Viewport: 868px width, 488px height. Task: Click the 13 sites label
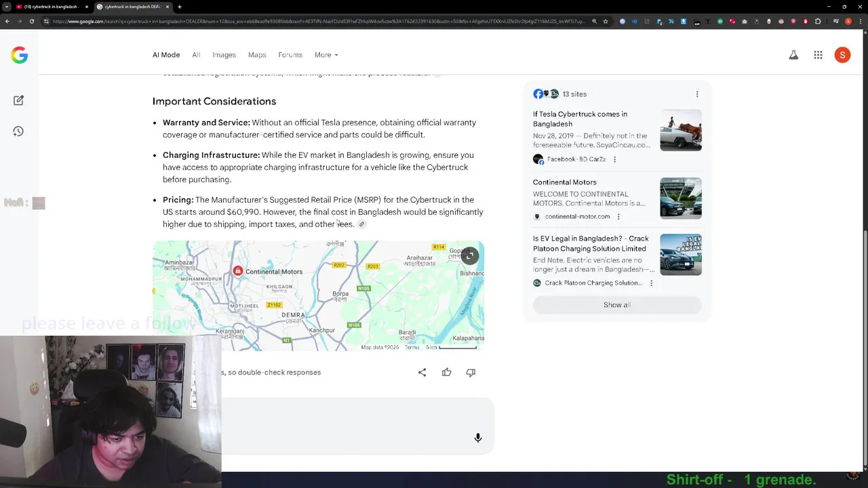pos(574,94)
